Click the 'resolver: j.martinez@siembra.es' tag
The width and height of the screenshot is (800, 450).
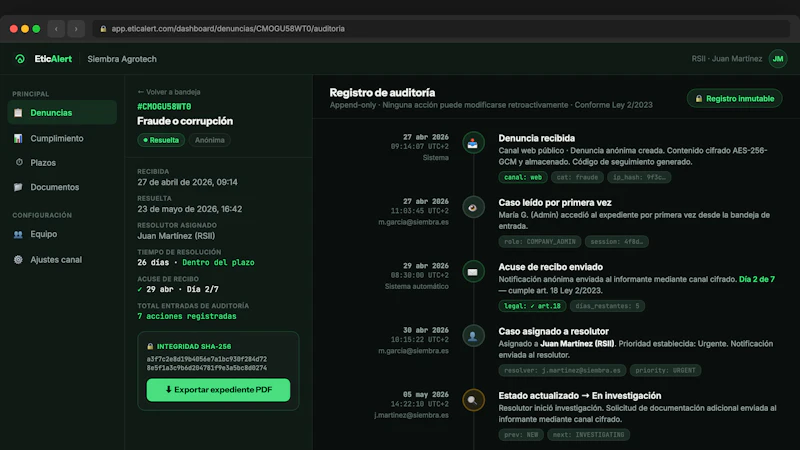coord(562,370)
